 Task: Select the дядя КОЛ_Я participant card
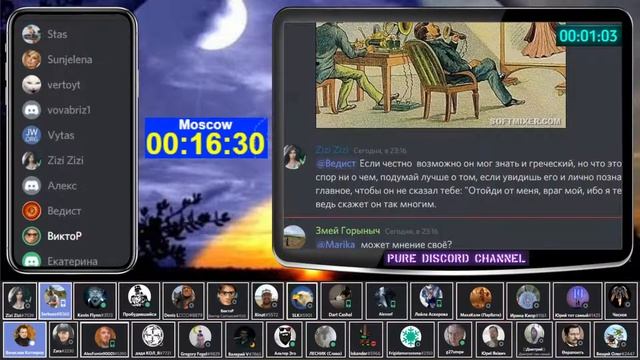[x=153, y=340]
